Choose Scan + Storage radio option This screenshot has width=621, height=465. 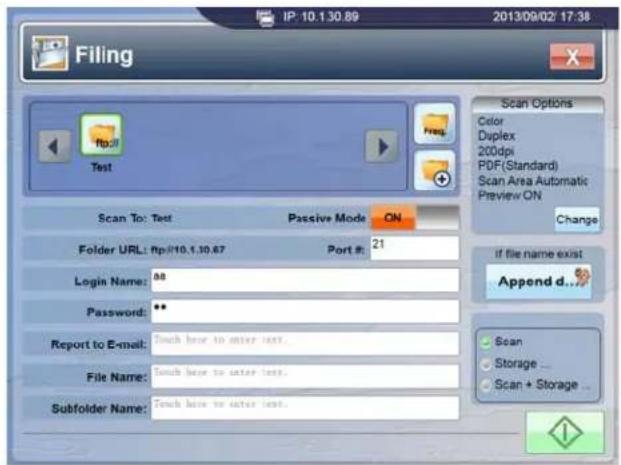coord(486,385)
